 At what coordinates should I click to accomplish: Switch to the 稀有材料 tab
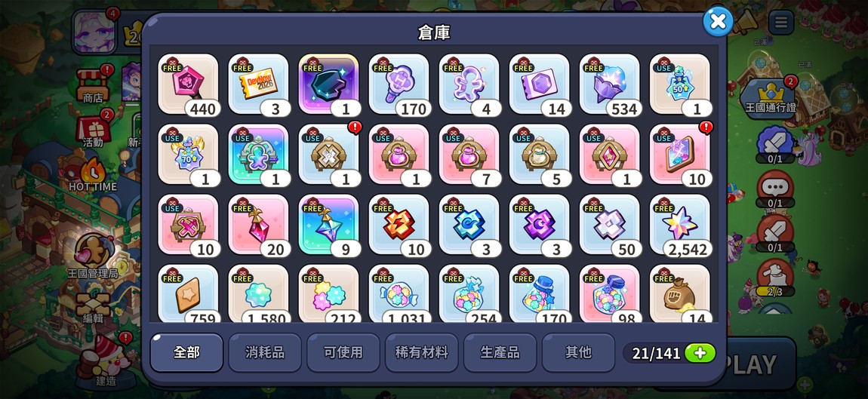pyautogui.click(x=422, y=352)
